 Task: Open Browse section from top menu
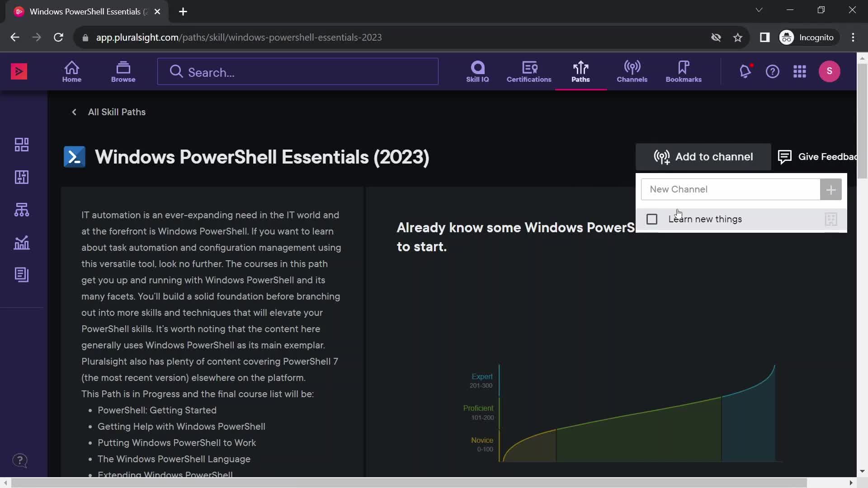[123, 71]
